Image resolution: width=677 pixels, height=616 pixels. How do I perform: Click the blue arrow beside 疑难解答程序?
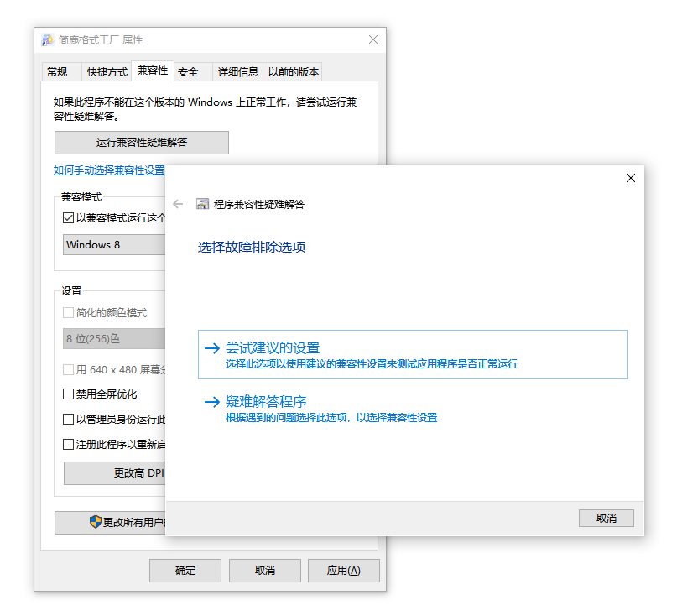point(212,401)
